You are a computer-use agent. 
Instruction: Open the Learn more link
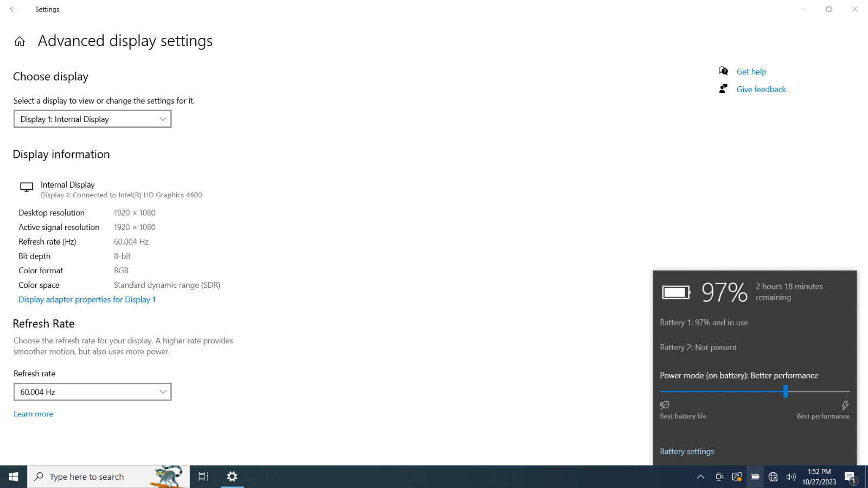(33, 414)
